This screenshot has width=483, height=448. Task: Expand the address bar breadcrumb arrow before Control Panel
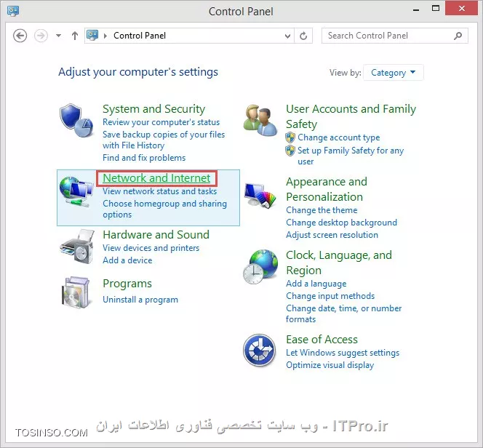click(105, 36)
